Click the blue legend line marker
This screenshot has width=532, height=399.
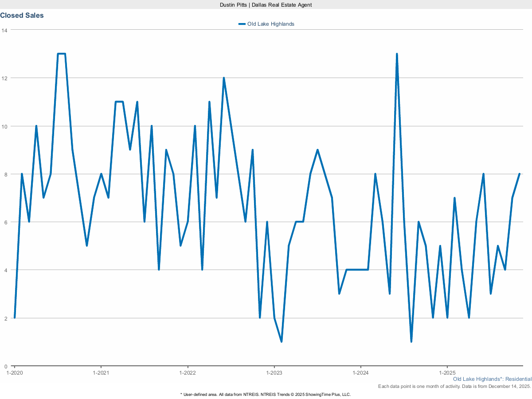pyautogui.click(x=242, y=24)
